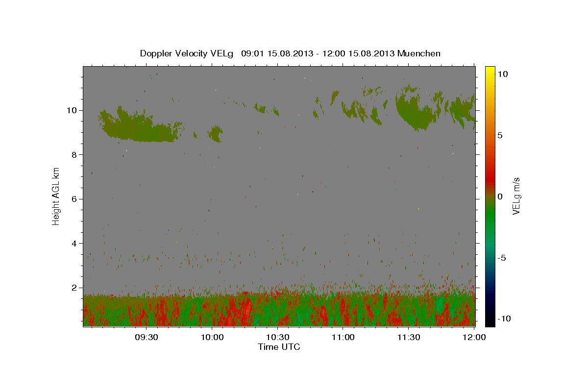This screenshot has width=588, height=392.
Task: Click the colorbar value -10 at bottom
Action: (x=504, y=318)
